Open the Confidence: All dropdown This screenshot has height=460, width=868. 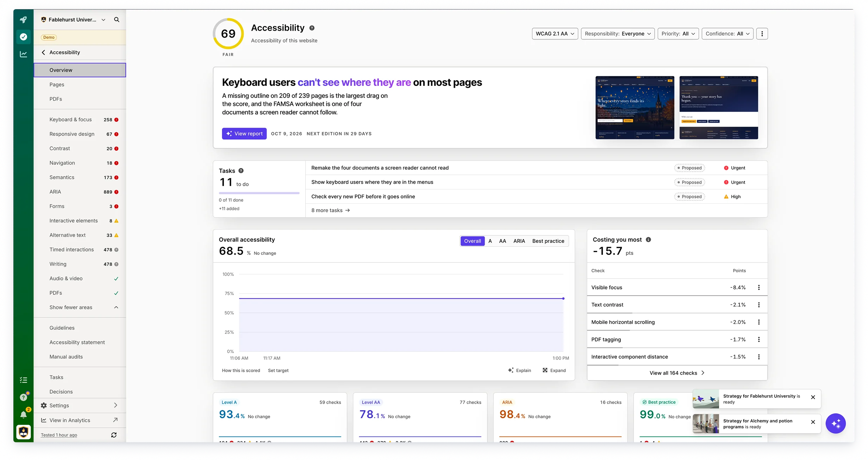pyautogui.click(x=728, y=34)
